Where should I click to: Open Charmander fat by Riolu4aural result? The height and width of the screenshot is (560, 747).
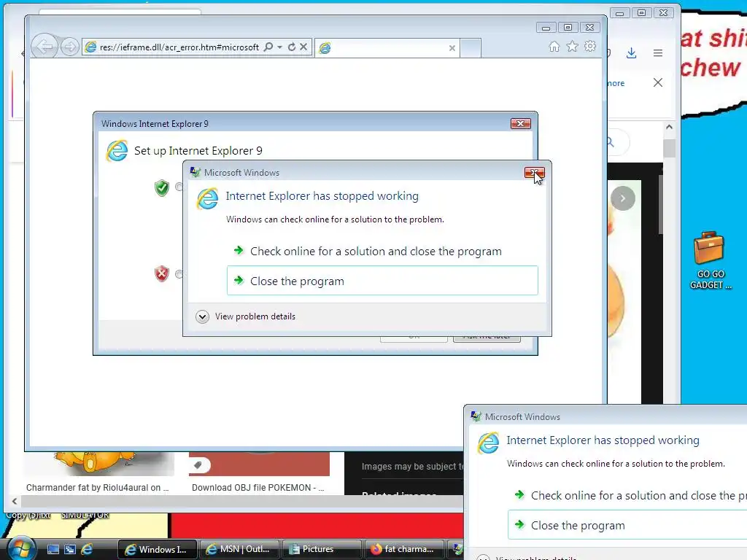tap(97, 488)
